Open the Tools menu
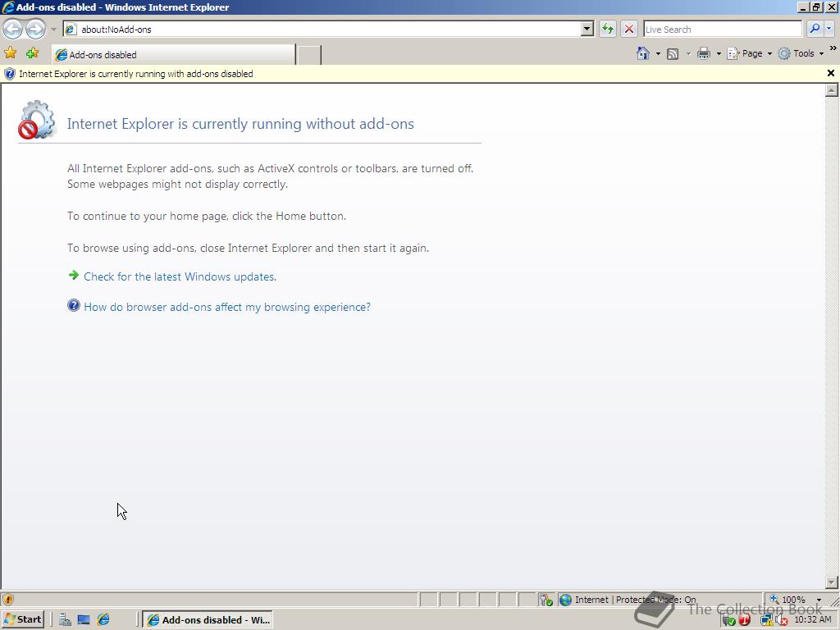 pos(801,53)
